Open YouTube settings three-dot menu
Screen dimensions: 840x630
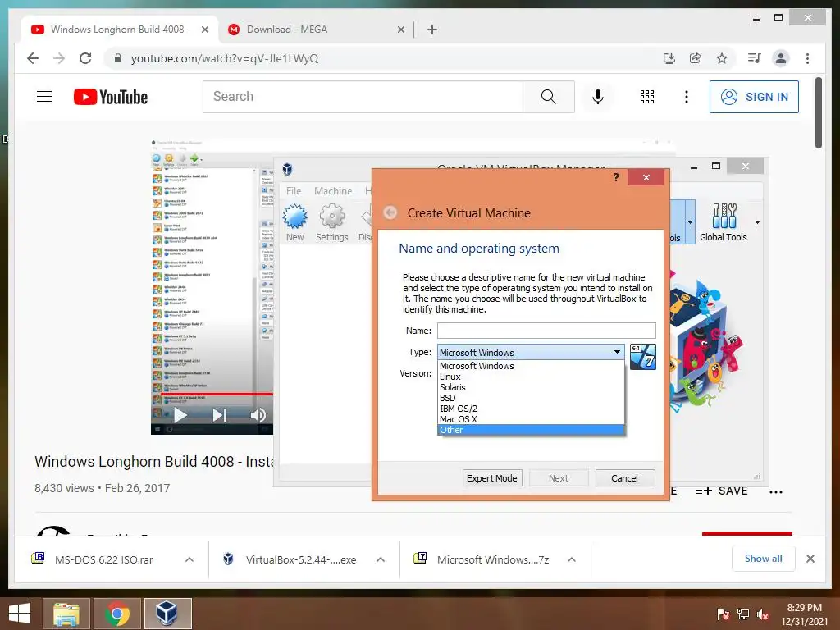point(687,97)
